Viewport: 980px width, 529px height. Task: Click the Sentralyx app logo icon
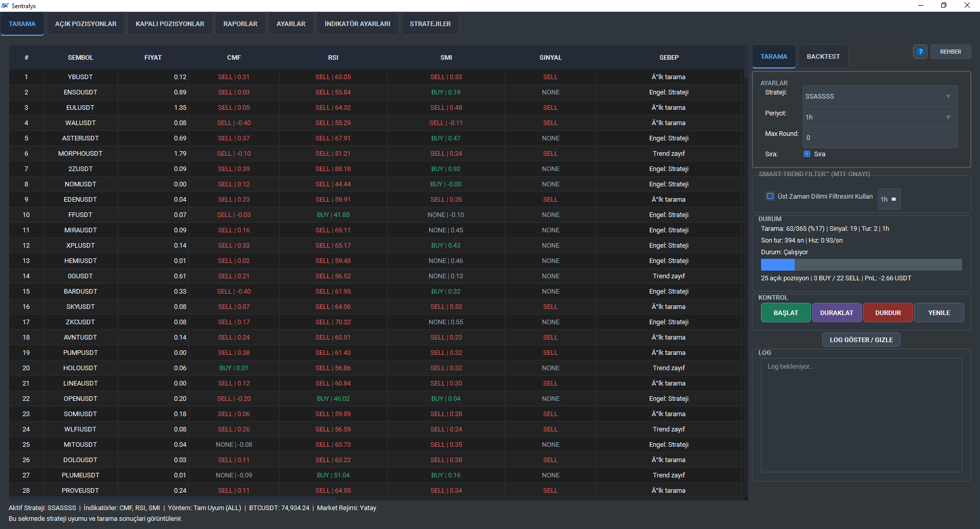tap(5, 6)
